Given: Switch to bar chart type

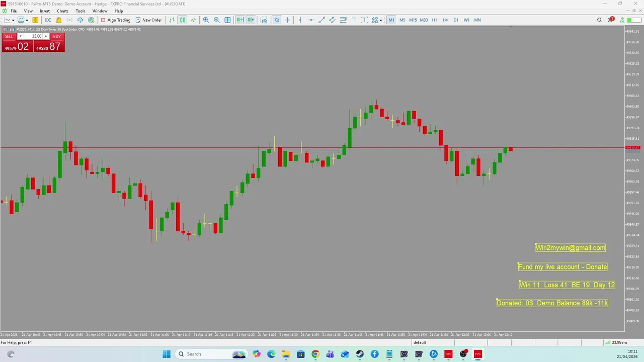Looking at the screenshot, I should click(172, 20).
